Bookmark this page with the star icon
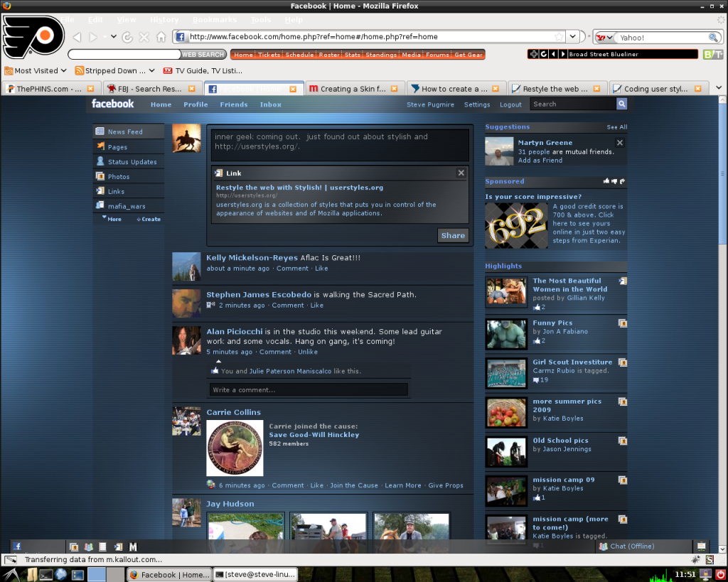The width and height of the screenshot is (728, 582). click(x=560, y=37)
